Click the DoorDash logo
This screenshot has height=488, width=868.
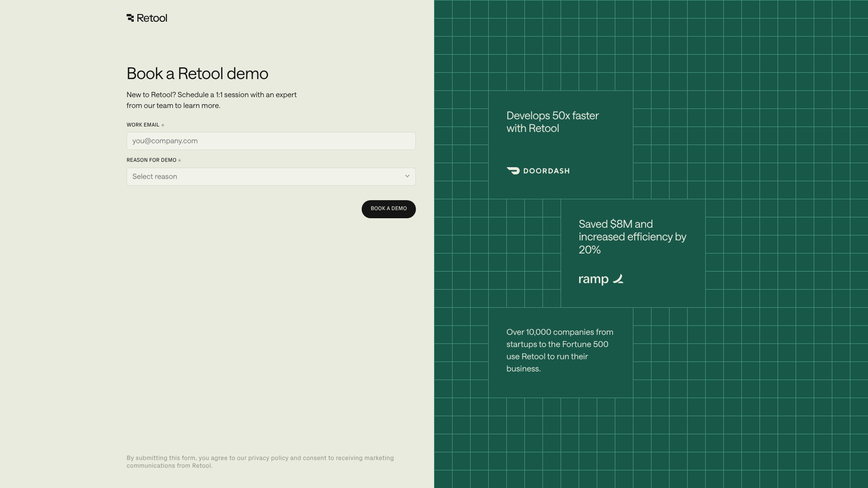(538, 171)
